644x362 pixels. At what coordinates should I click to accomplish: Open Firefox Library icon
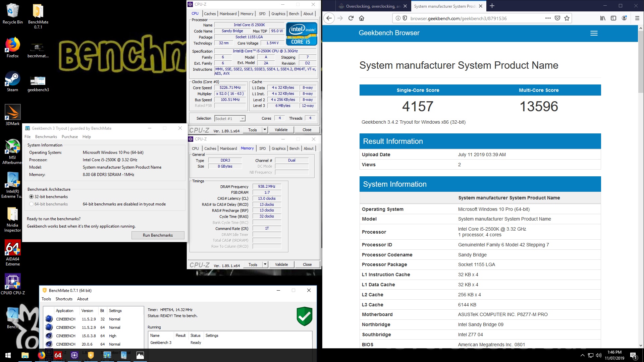pos(603,18)
